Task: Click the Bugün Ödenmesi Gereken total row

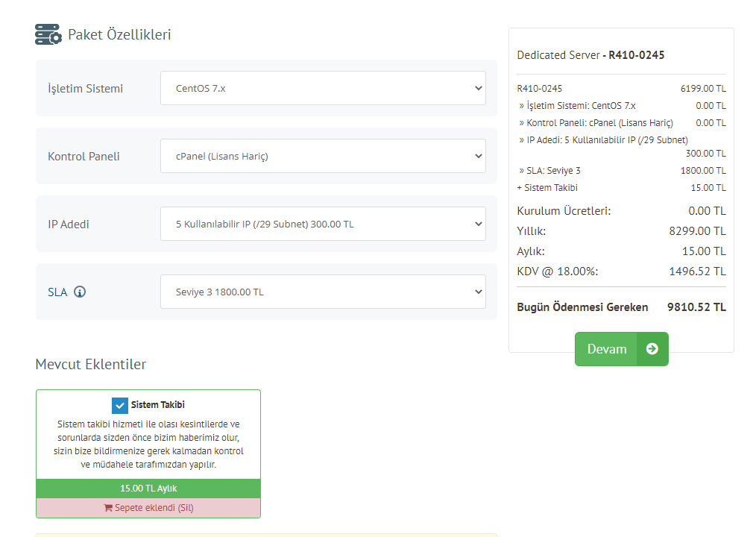Action: coord(620,307)
